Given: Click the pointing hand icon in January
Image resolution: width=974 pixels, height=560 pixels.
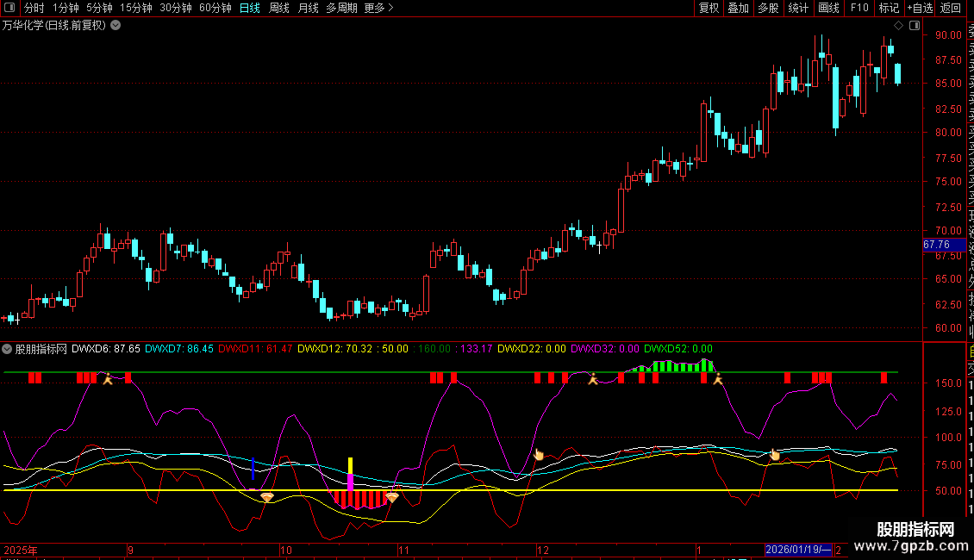Looking at the screenshot, I should coord(774,455).
